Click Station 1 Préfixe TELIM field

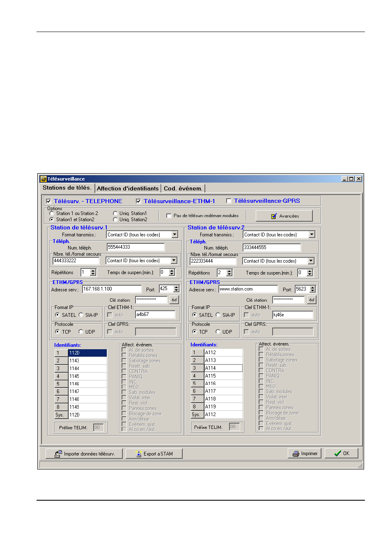pyautogui.click(x=99, y=427)
